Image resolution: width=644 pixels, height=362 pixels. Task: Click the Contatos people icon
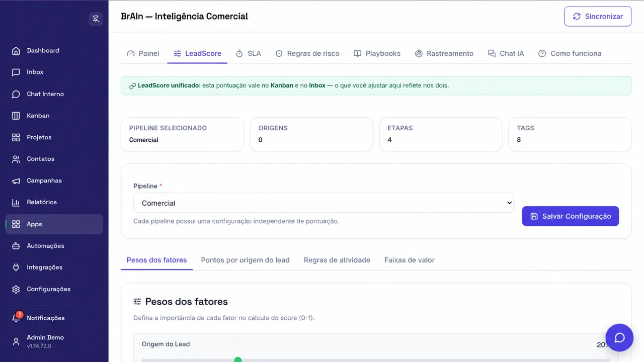pos(16,159)
